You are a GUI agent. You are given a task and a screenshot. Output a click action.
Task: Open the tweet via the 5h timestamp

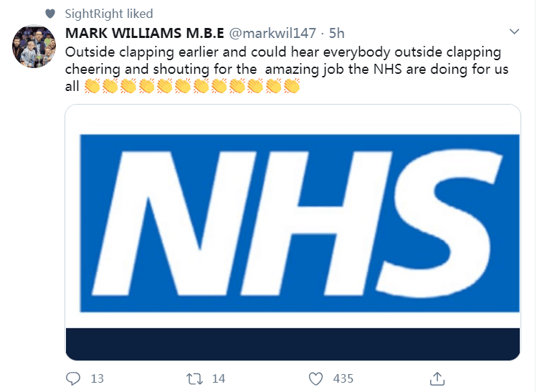pos(336,34)
